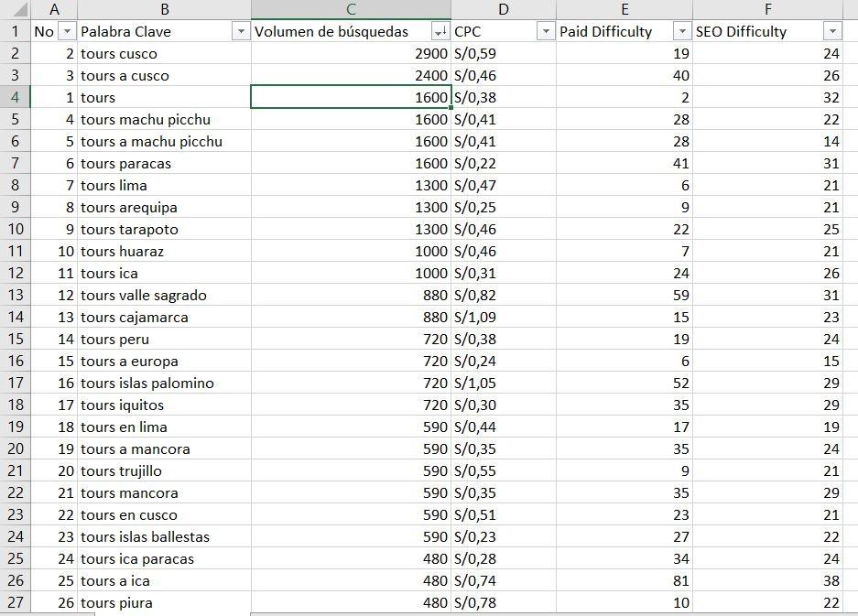The height and width of the screenshot is (616, 858).
Task: Click cell 'tours a cusco'
Action: [164, 75]
